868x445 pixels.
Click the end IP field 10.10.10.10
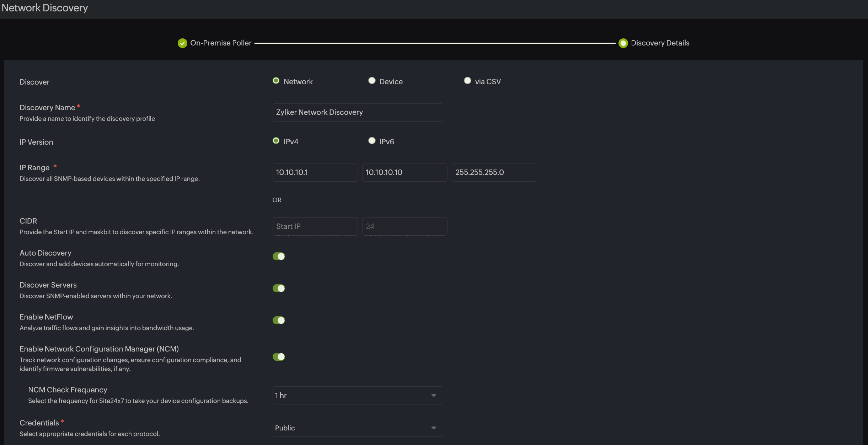click(404, 172)
